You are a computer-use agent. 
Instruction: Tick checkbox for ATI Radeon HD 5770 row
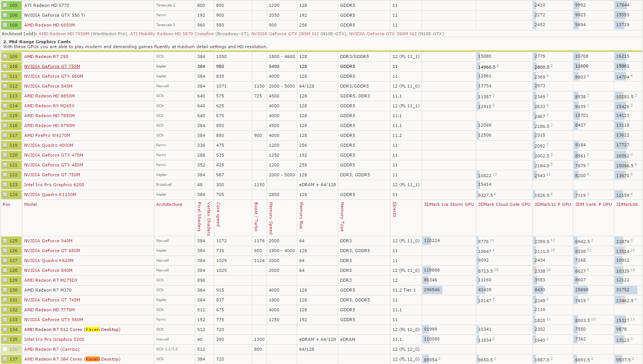click(5, 5)
